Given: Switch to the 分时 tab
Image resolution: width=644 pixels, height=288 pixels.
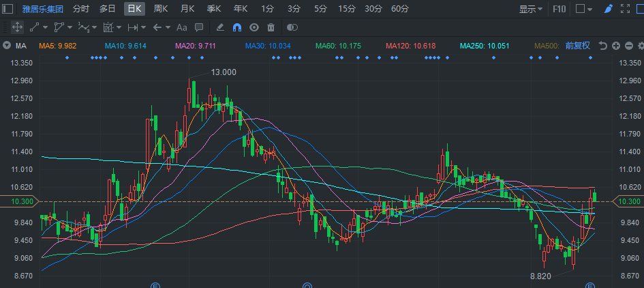Looking at the screenshot, I should pyautogui.click(x=81, y=9).
